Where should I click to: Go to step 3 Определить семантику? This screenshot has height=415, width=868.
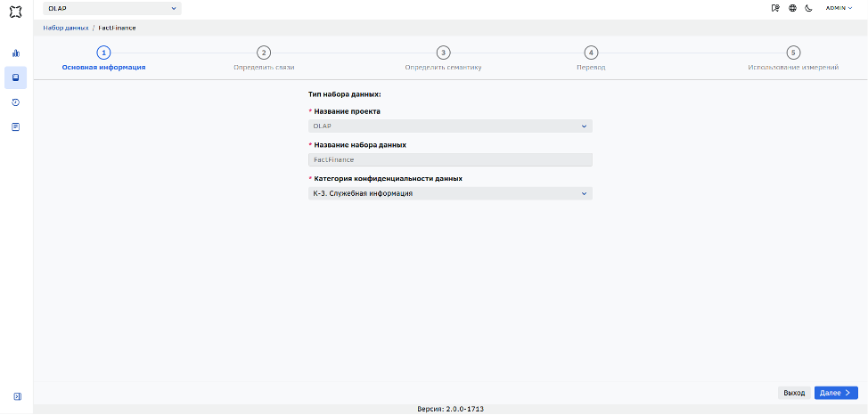coord(442,59)
